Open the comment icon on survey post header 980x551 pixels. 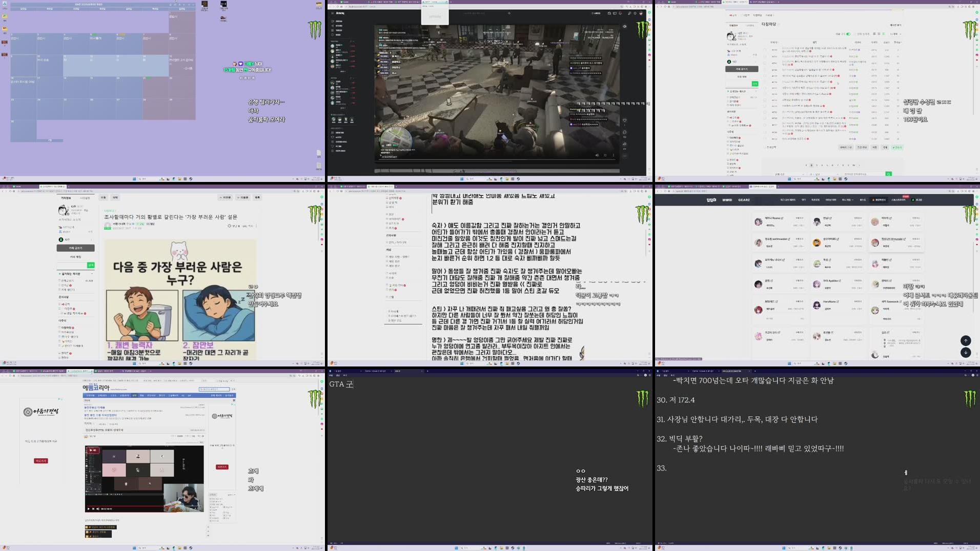click(230, 226)
